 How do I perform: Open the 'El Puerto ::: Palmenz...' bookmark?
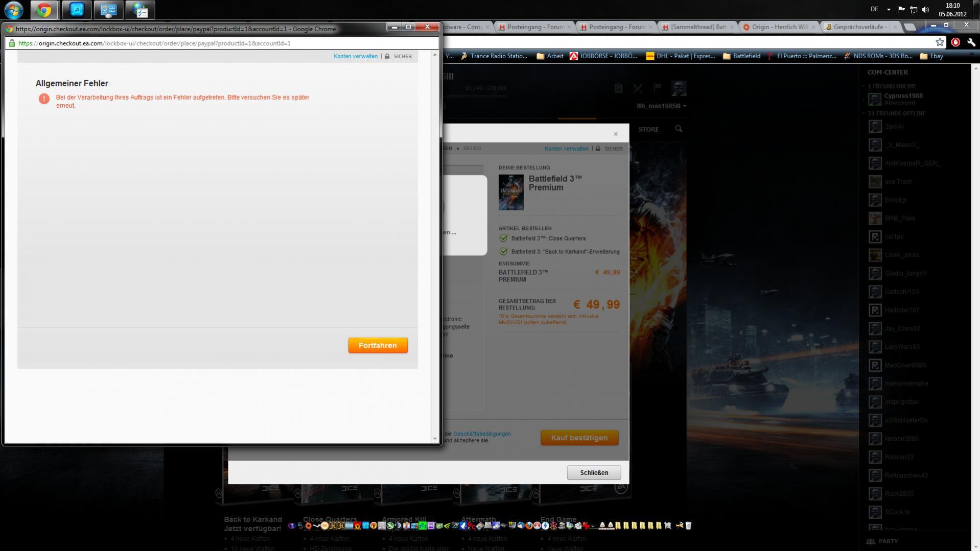(802, 56)
